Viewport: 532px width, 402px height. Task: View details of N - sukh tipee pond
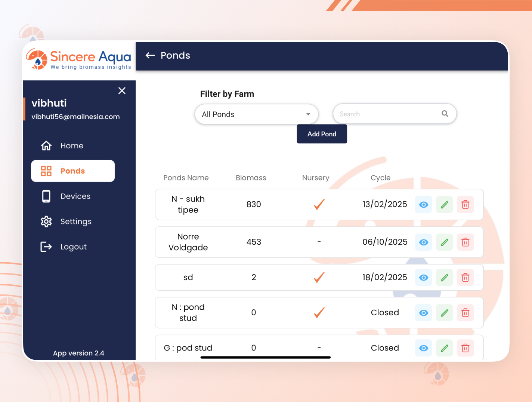(x=423, y=204)
